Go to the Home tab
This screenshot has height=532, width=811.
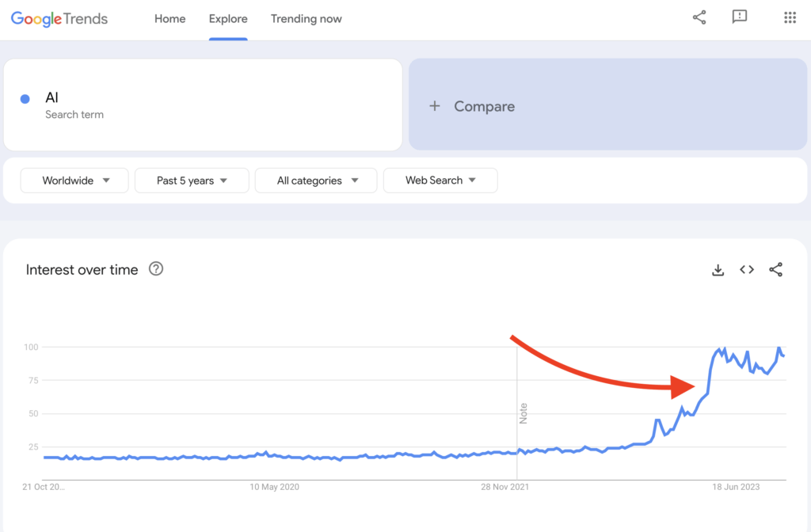click(x=169, y=19)
